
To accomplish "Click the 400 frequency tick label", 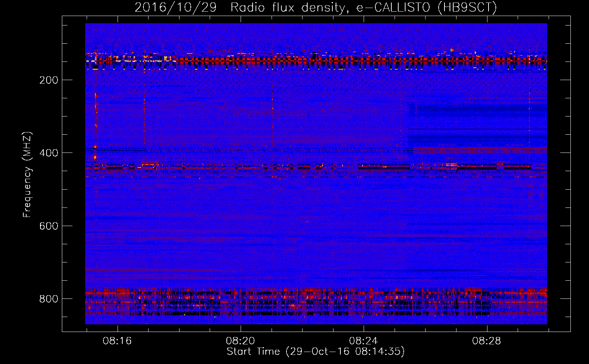I will click(x=49, y=153).
